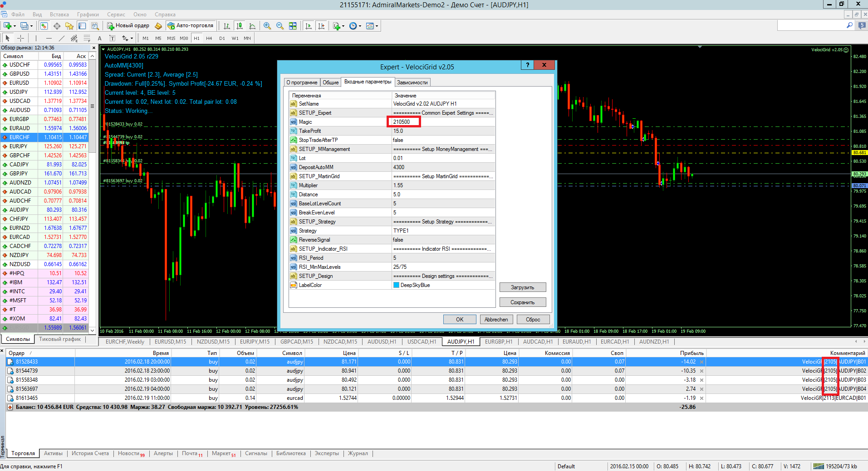868x471 pixels.
Task: Open the О программе tab
Action: pyautogui.click(x=302, y=83)
